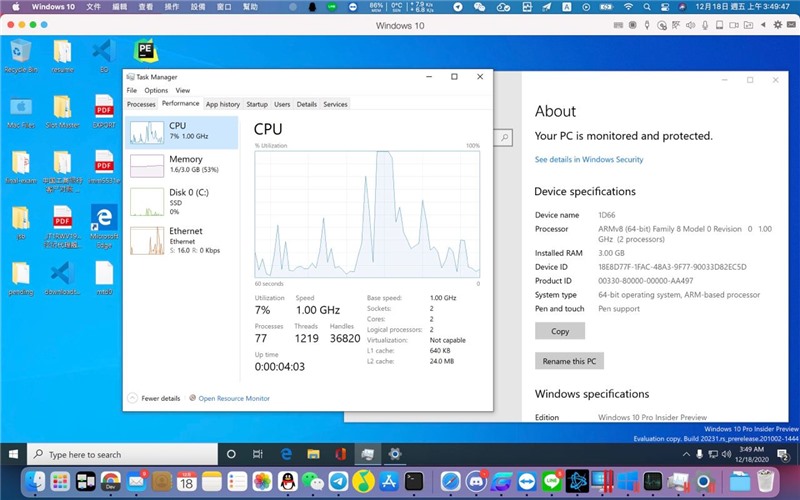
Task: Click the Edge icon in Windows taskbar
Action: 285,454
